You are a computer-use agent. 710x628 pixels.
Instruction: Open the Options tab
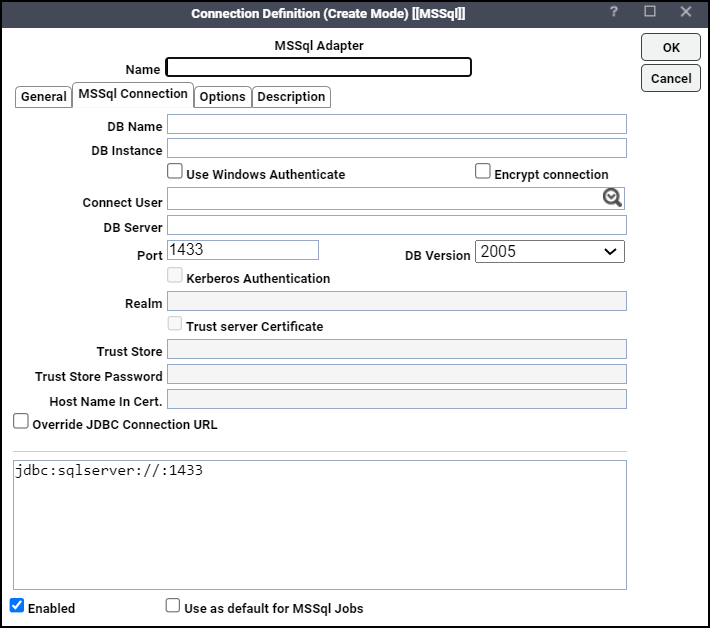222,97
